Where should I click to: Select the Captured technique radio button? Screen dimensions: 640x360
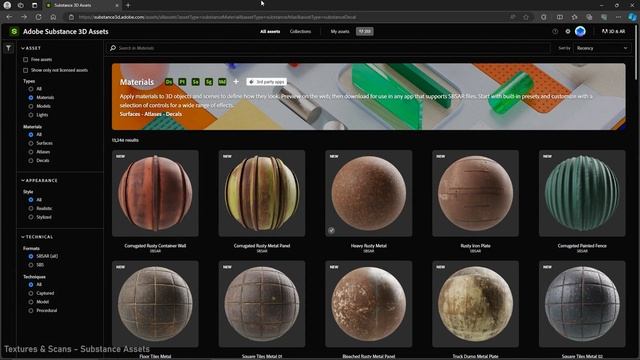click(31, 293)
